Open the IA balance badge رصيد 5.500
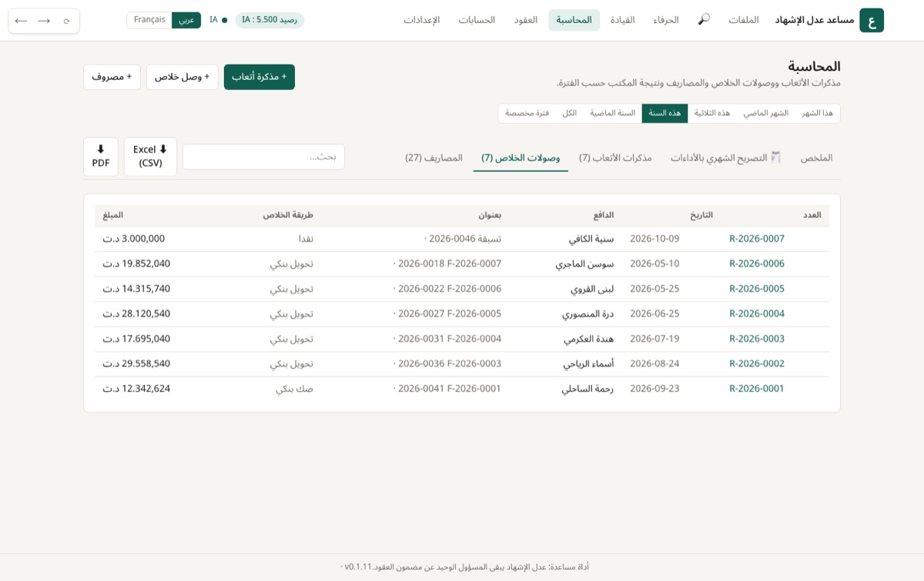 269,20
